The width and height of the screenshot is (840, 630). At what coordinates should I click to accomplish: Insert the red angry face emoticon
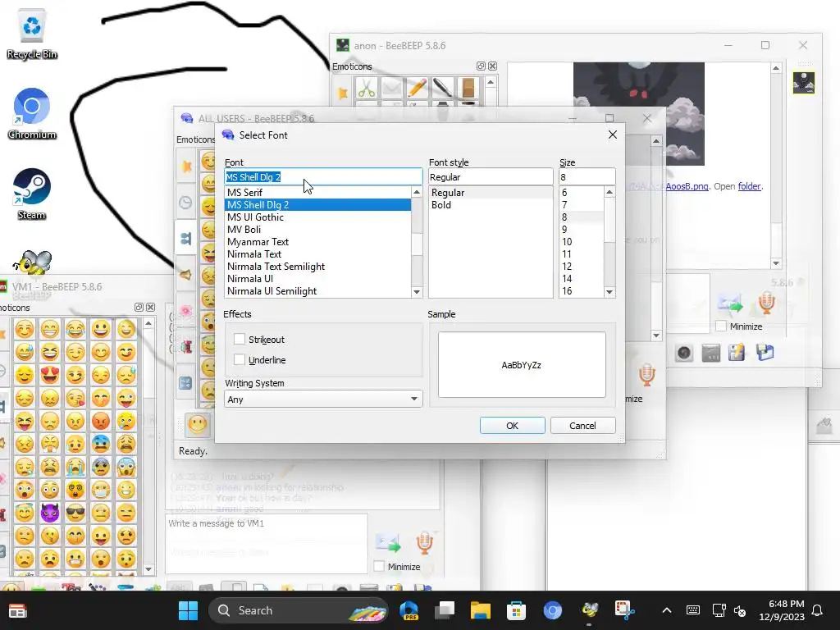[x=101, y=421]
